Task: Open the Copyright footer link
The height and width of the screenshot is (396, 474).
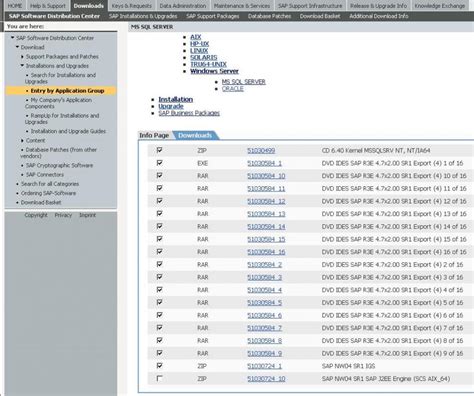Action: tap(36, 215)
